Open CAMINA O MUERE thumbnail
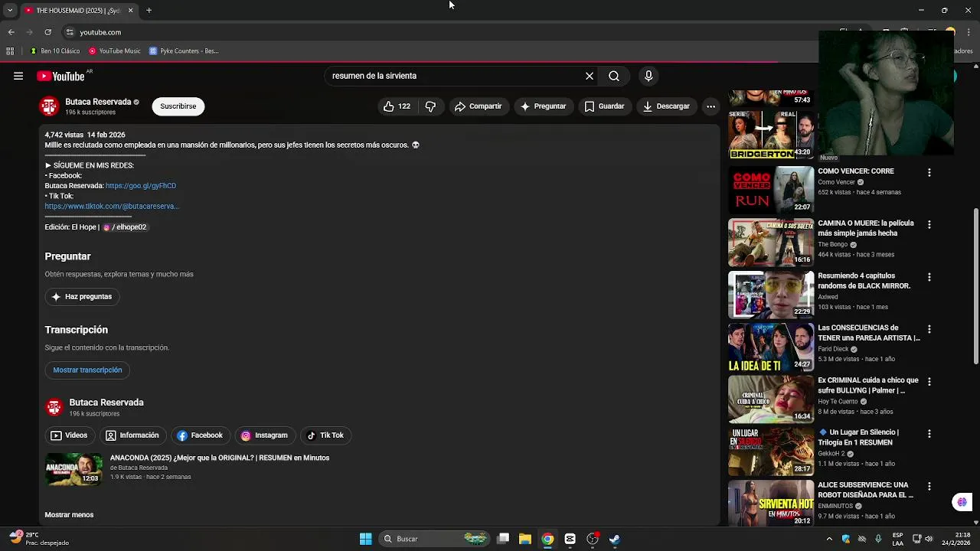This screenshot has width=980, height=551. pos(771,243)
